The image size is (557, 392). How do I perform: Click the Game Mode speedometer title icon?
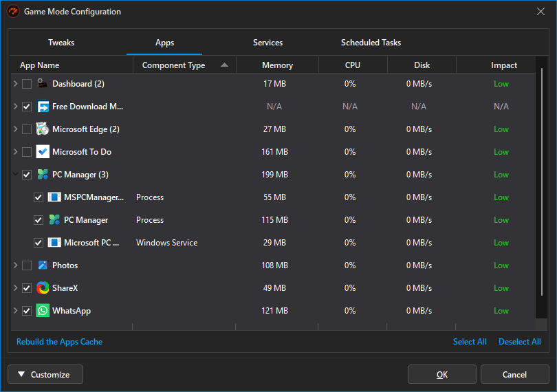pyautogui.click(x=13, y=12)
